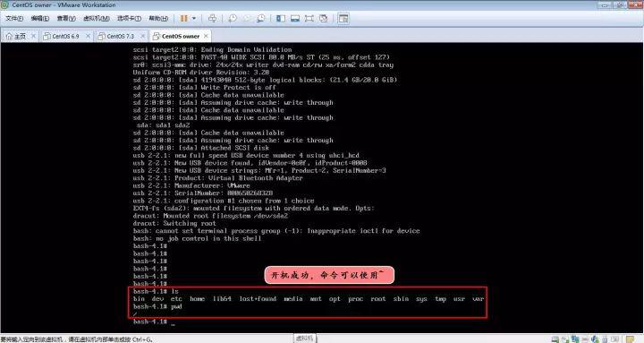Click the CD/DVD drive status icon

pyautogui.click(x=565, y=339)
